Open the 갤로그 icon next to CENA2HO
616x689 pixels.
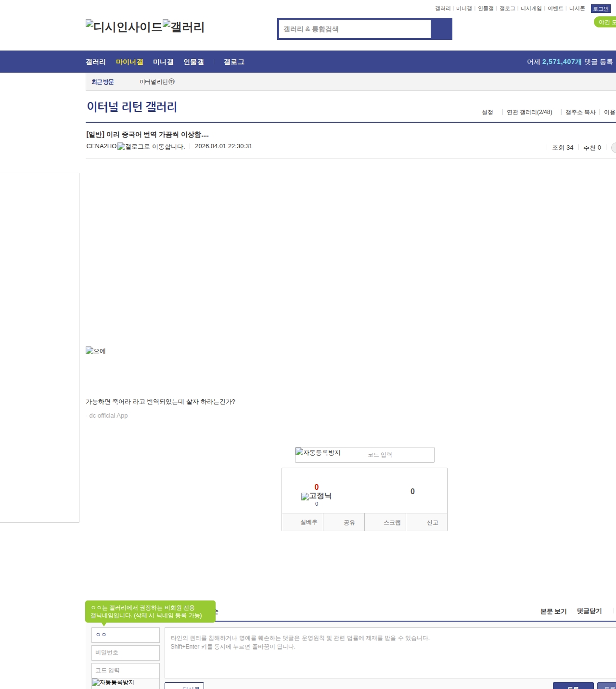coord(151,146)
